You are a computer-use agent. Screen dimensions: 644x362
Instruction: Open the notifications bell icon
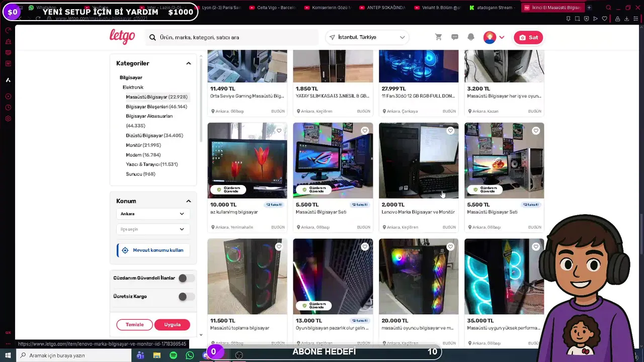pyautogui.click(x=471, y=37)
